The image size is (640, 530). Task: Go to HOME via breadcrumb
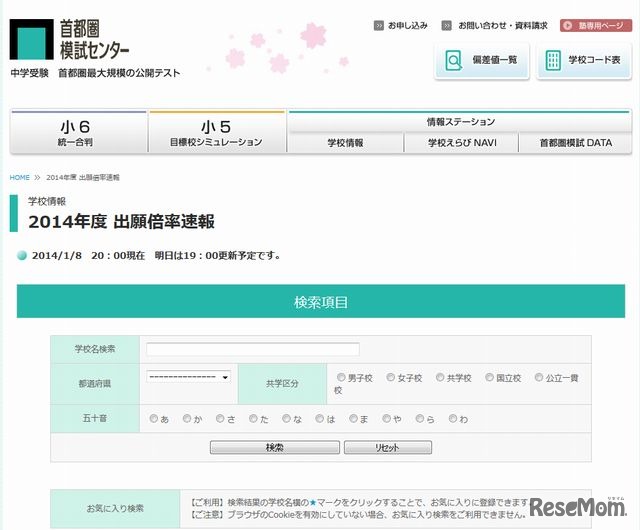coord(20,178)
